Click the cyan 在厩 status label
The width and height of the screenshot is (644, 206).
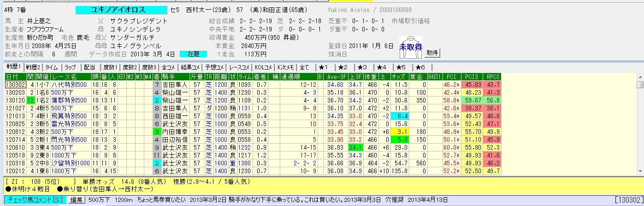coord(193,54)
